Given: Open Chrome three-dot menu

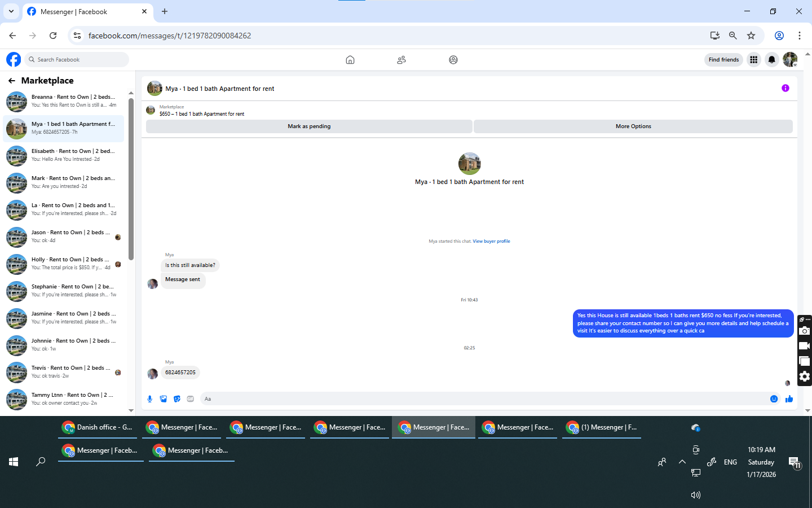Looking at the screenshot, I should click(800, 36).
